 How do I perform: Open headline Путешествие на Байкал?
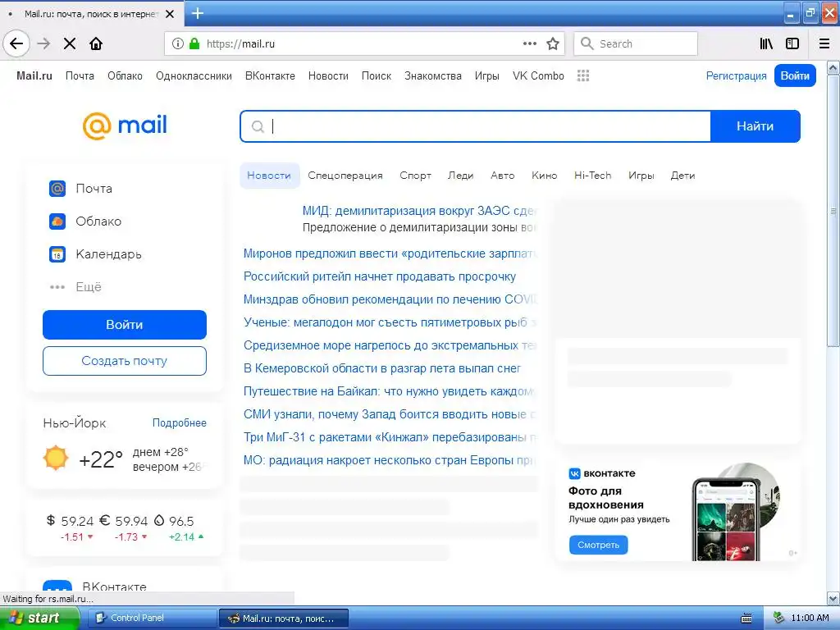tap(390, 391)
